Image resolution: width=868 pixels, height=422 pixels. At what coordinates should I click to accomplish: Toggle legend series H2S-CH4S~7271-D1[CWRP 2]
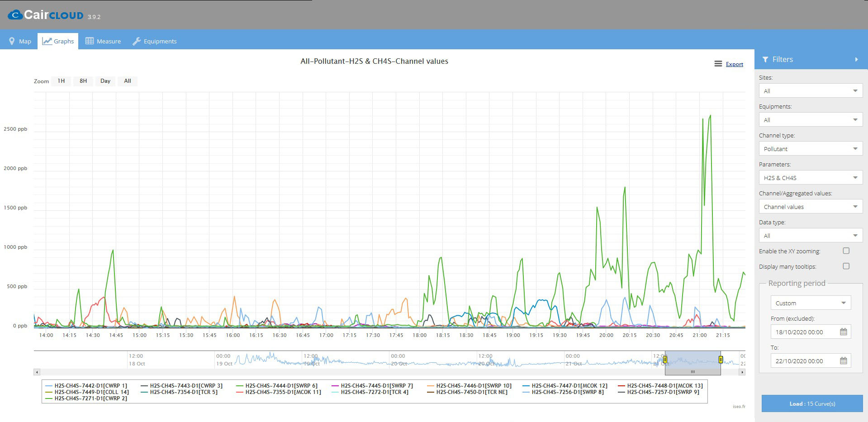coord(86,398)
